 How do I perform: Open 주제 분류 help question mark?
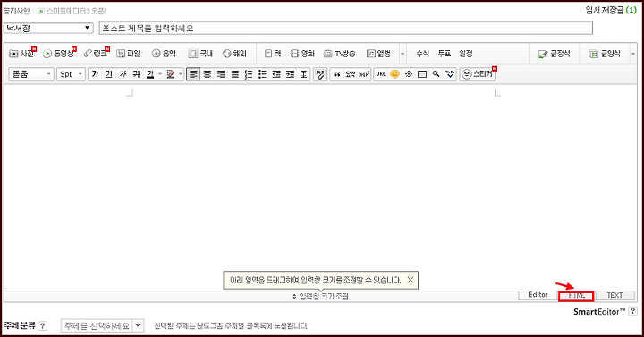(42, 326)
